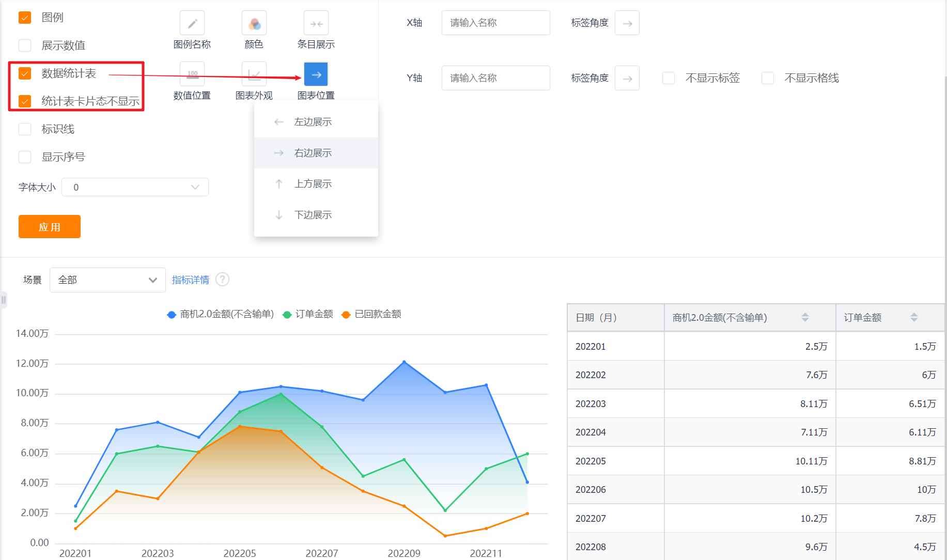947x560 pixels.
Task: Open the 指标详情 link
Action: coord(191,280)
